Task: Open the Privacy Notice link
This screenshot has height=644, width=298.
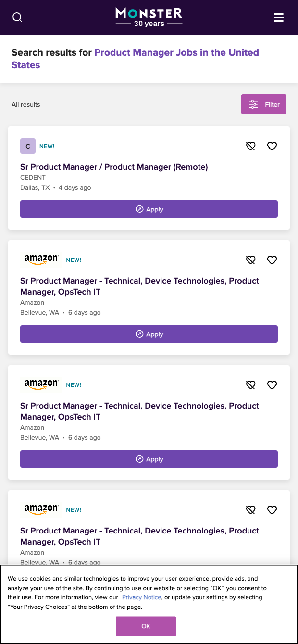Action: pyautogui.click(x=141, y=597)
